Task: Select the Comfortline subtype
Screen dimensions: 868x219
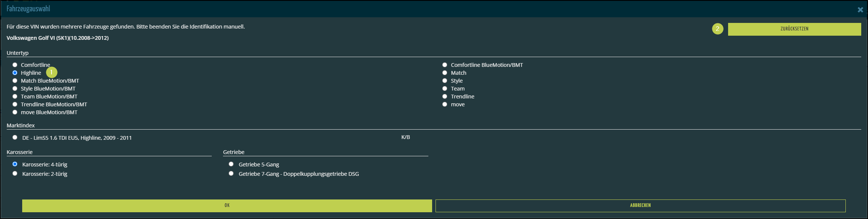Action: (x=15, y=65)
